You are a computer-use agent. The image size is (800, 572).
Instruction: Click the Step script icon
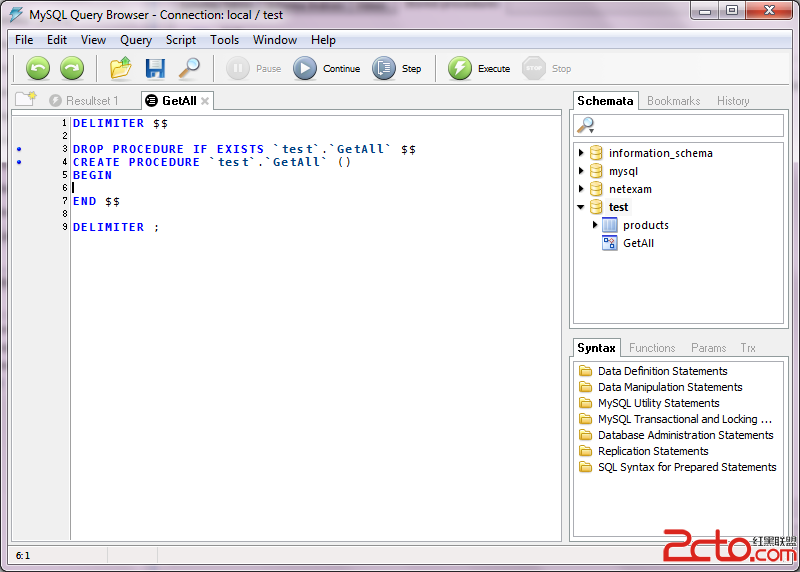pyautogui.click(x=384, y=68)
